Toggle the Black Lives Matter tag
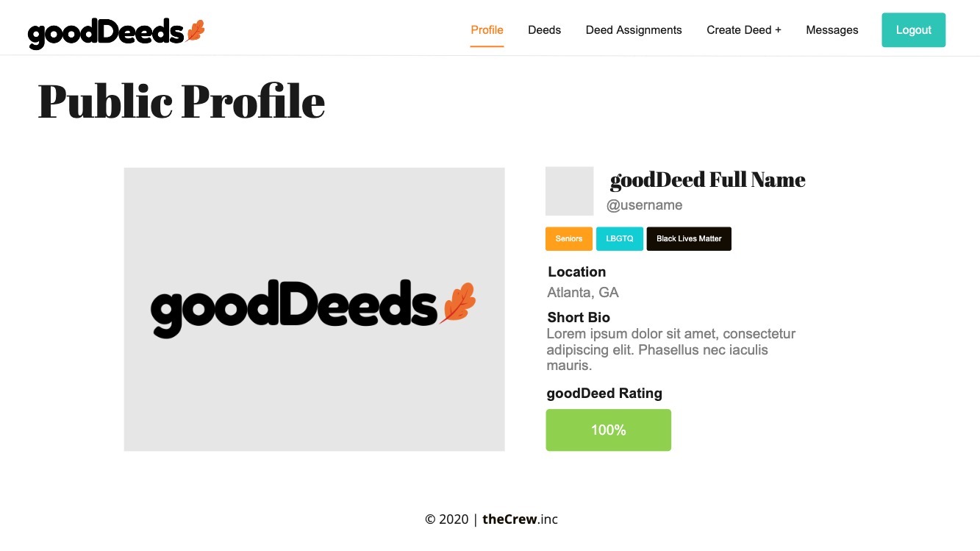 pos(688,238)
